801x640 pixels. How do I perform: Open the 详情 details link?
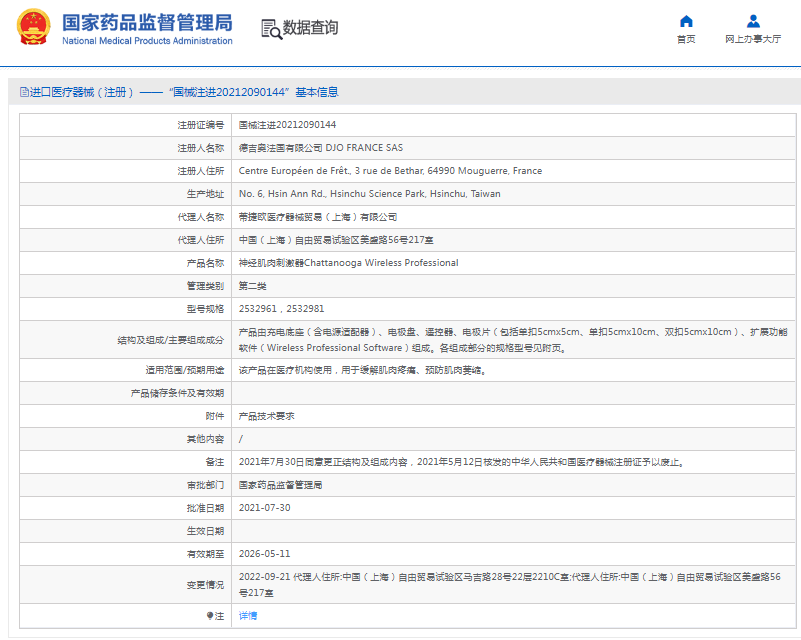point(248,616)
